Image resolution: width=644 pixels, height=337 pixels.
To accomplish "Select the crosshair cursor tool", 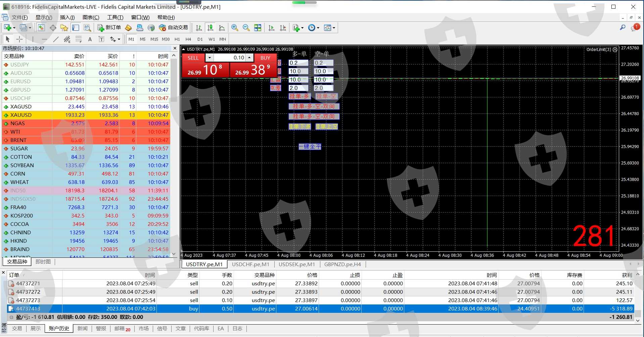I will coord(19,39).
